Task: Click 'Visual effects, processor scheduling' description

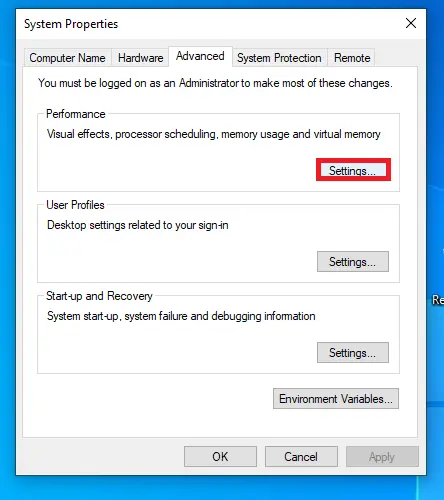Action: [x=214, y=134]
